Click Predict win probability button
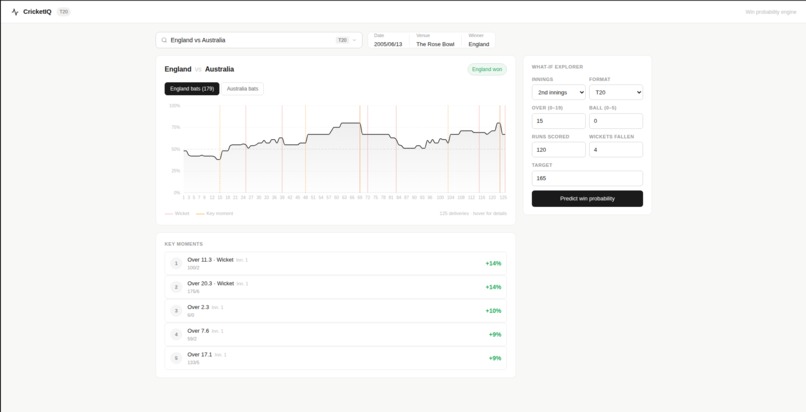The image size is (806, 412). click(587, 199)
